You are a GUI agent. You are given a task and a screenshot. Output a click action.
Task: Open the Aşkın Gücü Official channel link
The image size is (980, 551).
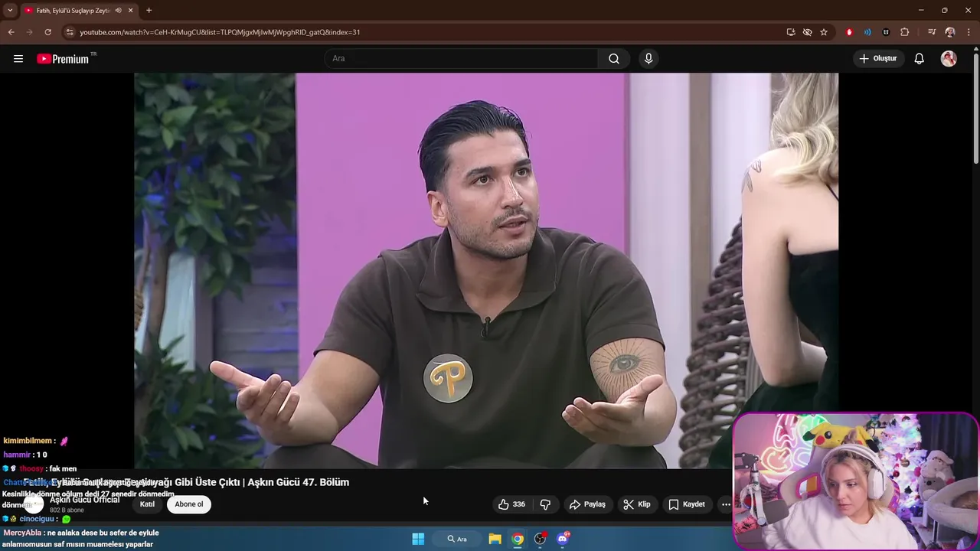[x=84, y=499]
